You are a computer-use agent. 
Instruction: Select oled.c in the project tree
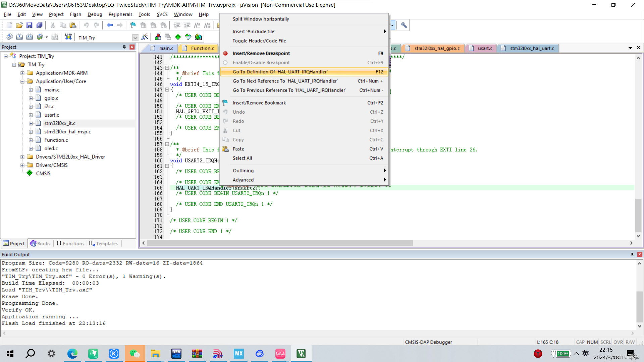[x=51, y=148]
